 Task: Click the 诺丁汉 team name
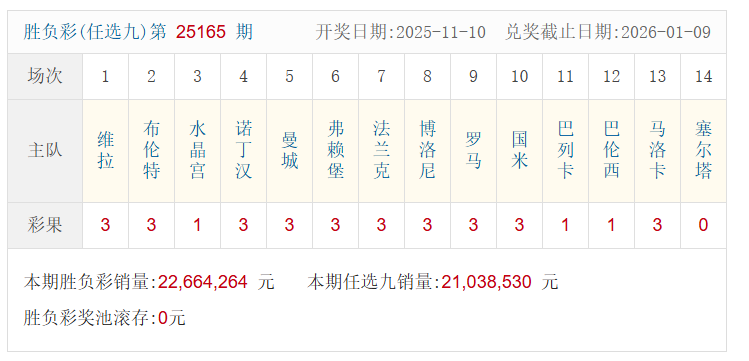(x=244, y=150)
